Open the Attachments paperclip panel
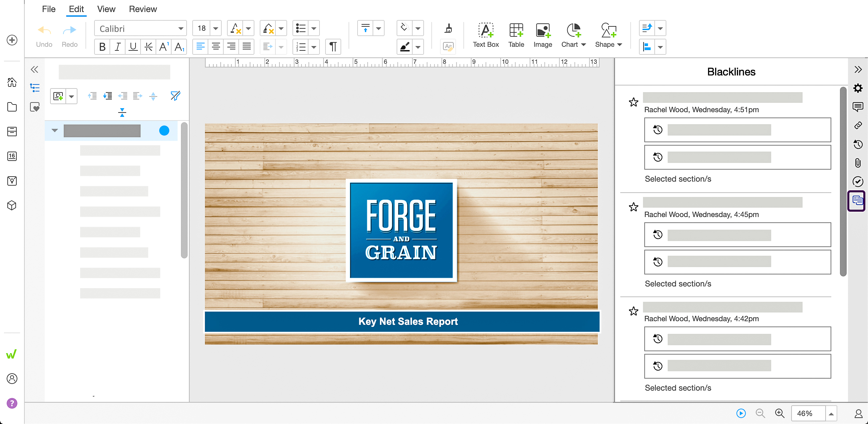Viewport: 868px width, 424px height. 858,163
